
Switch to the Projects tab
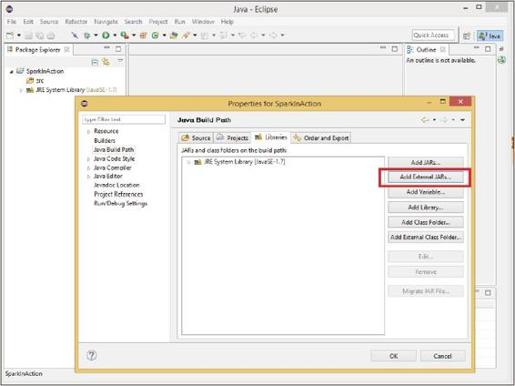[233, 138]
